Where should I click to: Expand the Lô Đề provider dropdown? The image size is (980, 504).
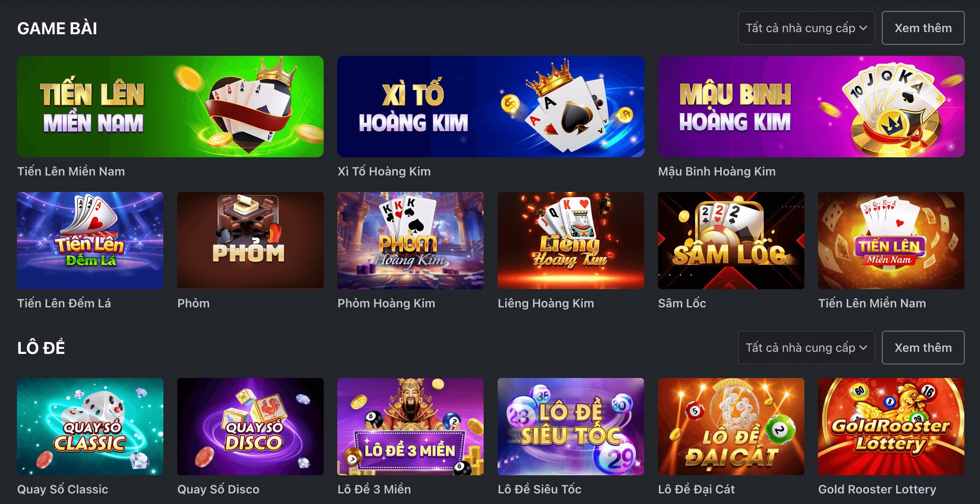pyautogui.click(x=807, y=348)
